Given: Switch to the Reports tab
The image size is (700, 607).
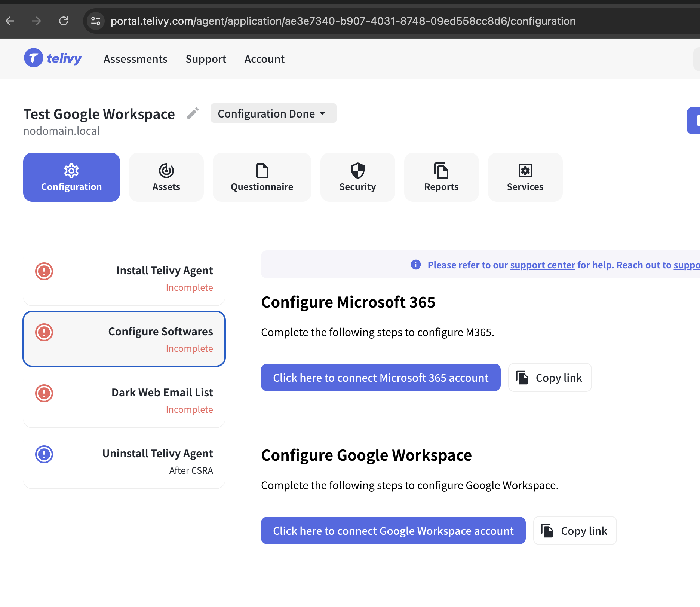Looking at the screenshot, I should tap(441, 177).
